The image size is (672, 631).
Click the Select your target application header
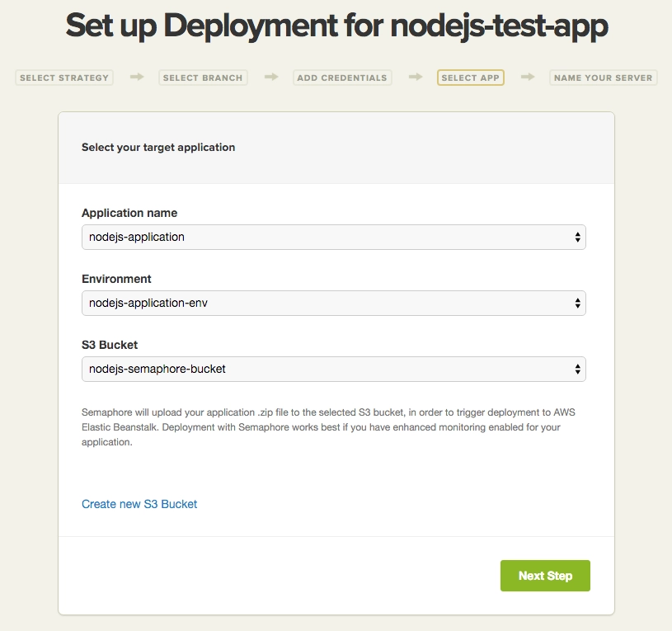click(158, 148)
